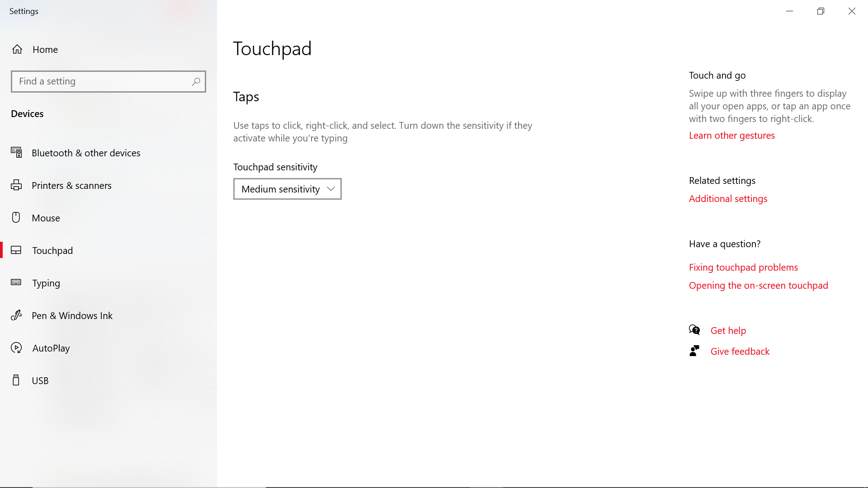The width and height of the screenshot is (868, 488).
Task: Open Typing settings via keyboard icon
Action: (17, 283)
